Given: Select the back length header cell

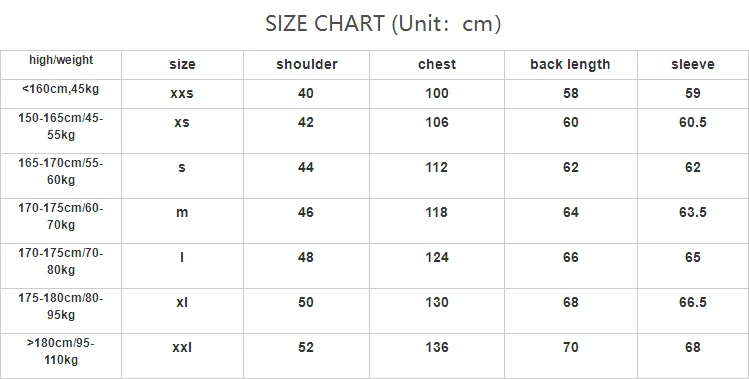Looking at the screenshot, I should (x=570, y=65).
